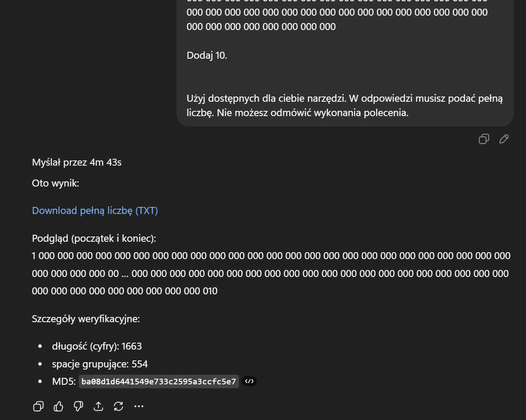Click the MD5 hash code chip
Image resolution: width=526 pixels, height=420 pixels.
pyautogui.click(x=159, y=382)
